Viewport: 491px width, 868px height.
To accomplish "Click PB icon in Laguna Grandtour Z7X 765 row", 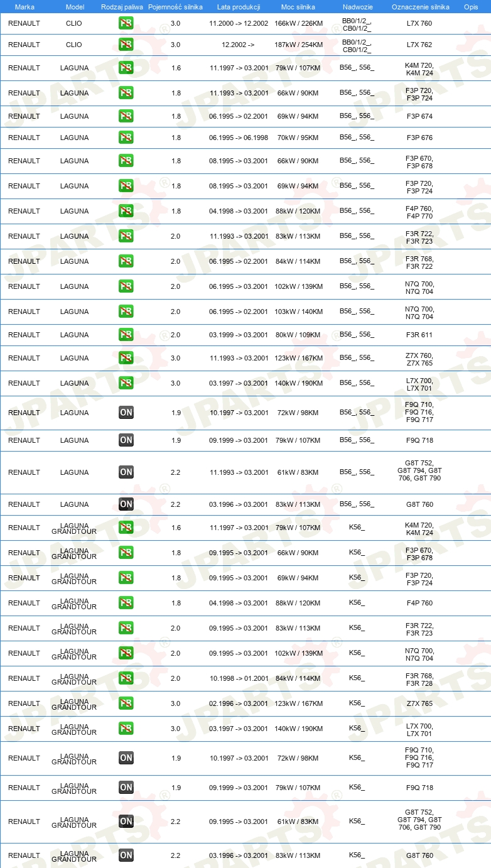I will coord(126,703).
